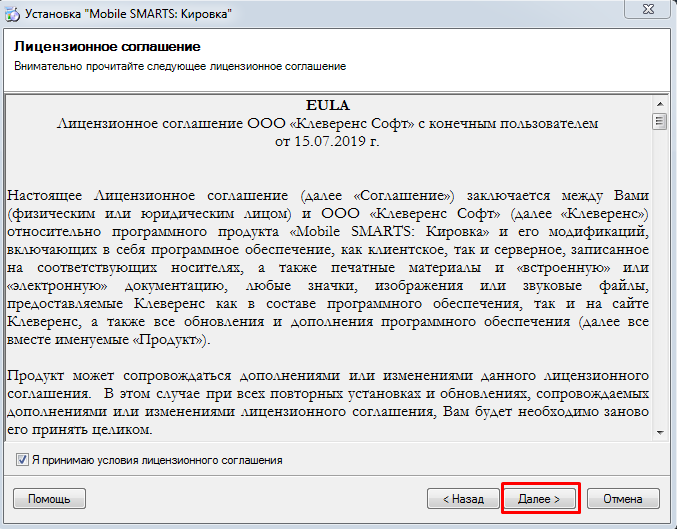Click the "EULA" heading in the license text
Viewport: 677px width, 529px height.
pyautogui.click(x=328, y=105)
